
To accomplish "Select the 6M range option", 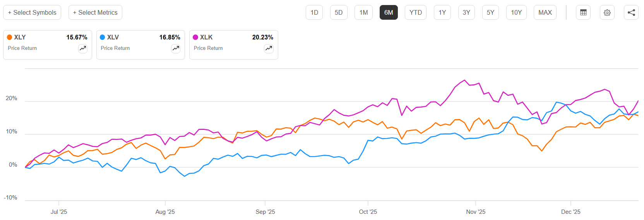I will (389, 12).
